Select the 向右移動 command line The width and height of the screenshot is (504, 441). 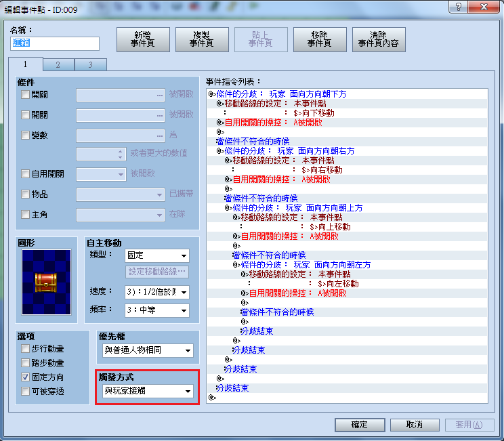(x=347, y=170)
